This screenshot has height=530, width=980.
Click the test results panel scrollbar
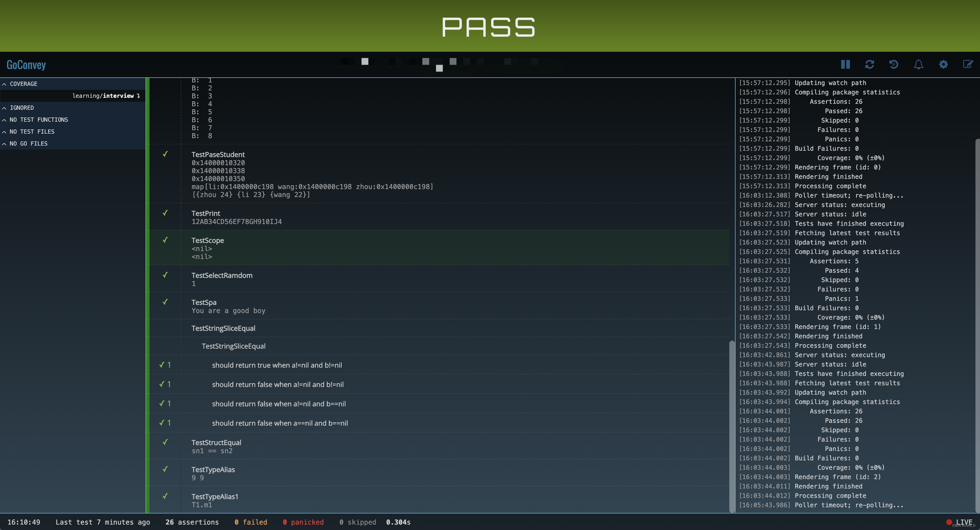[x=731, y=426]
